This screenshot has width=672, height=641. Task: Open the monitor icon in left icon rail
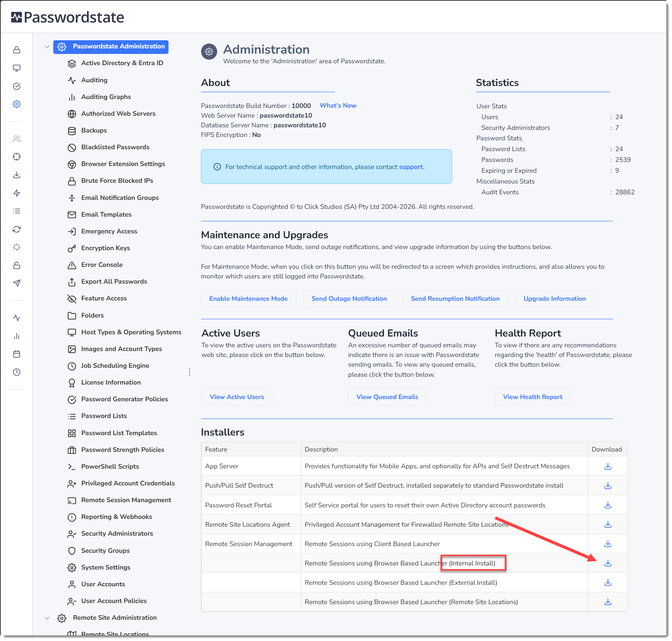point(17,68)
